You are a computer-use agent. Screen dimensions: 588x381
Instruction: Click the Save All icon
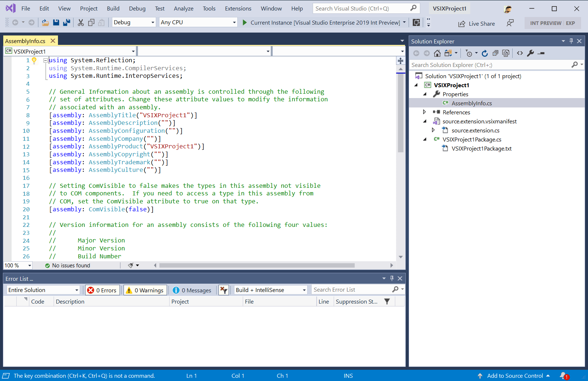click(67, 22)
